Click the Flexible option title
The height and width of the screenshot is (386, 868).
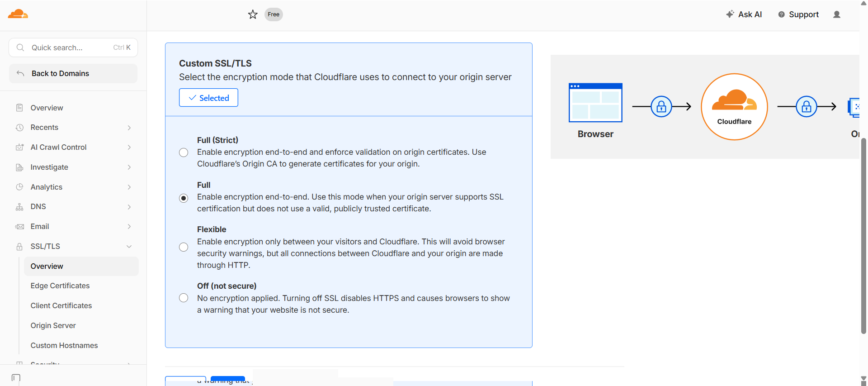tap(212, 229)
